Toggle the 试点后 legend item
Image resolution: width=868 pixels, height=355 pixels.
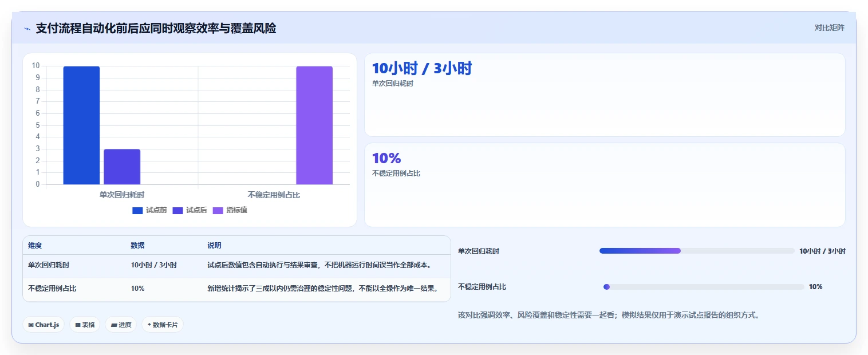tap(190, 210)
